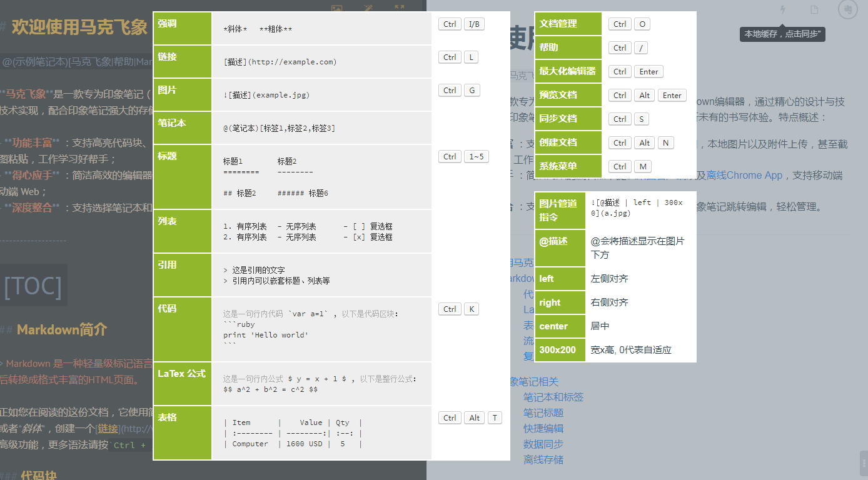The image size is (868, 480).
Task: Click the 表格 row header in the help table
Action: pos(183,432)
